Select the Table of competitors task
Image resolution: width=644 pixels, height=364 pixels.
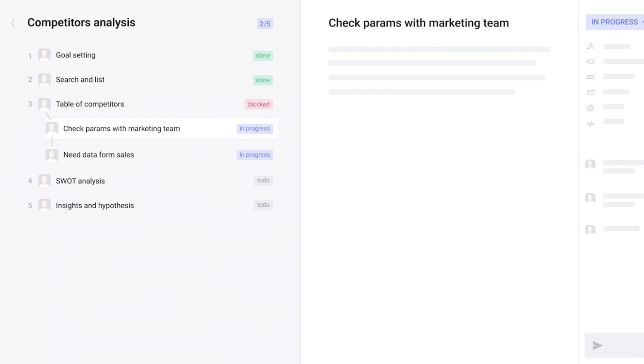90,104
